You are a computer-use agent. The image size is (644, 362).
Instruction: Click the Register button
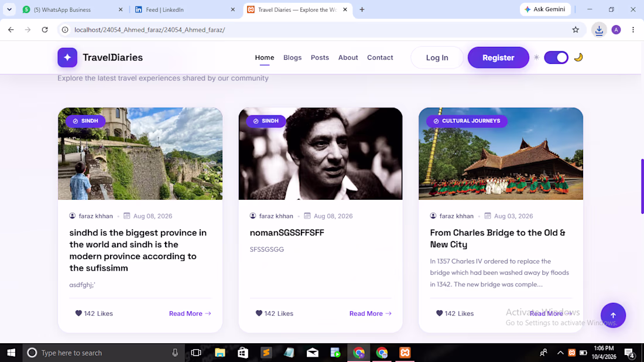[x=498, y=57]
